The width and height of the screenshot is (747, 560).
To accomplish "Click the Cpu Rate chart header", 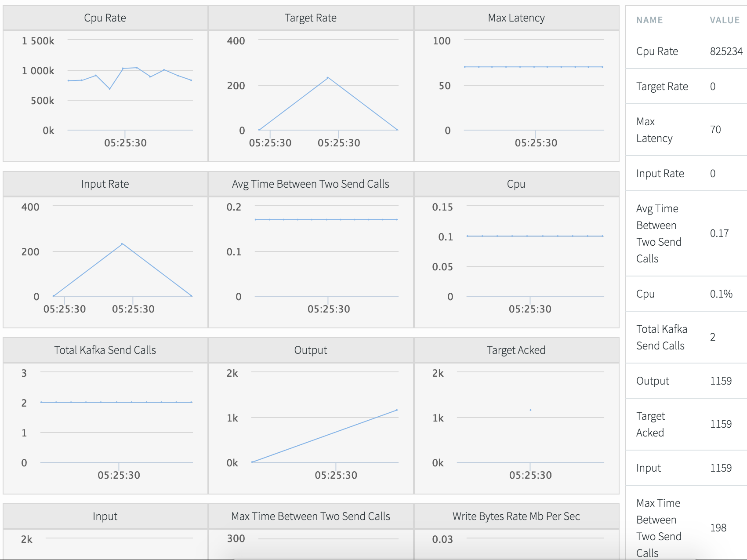I will tap(105, 18).
